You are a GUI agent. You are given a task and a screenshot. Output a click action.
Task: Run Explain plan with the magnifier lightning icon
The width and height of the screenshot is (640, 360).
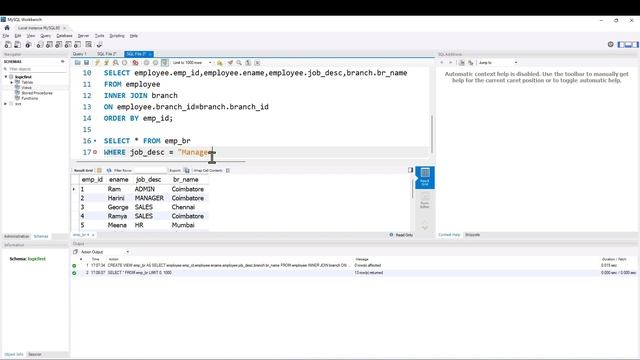coord(116,62)
